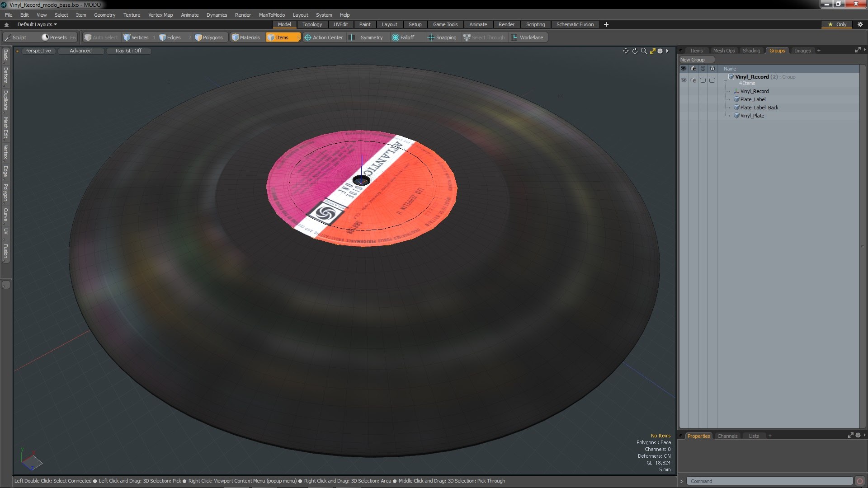The width and height of the screenshot is (868, 488).
Task: Click the Ray GL: Off button
Action: coord(128,51)
